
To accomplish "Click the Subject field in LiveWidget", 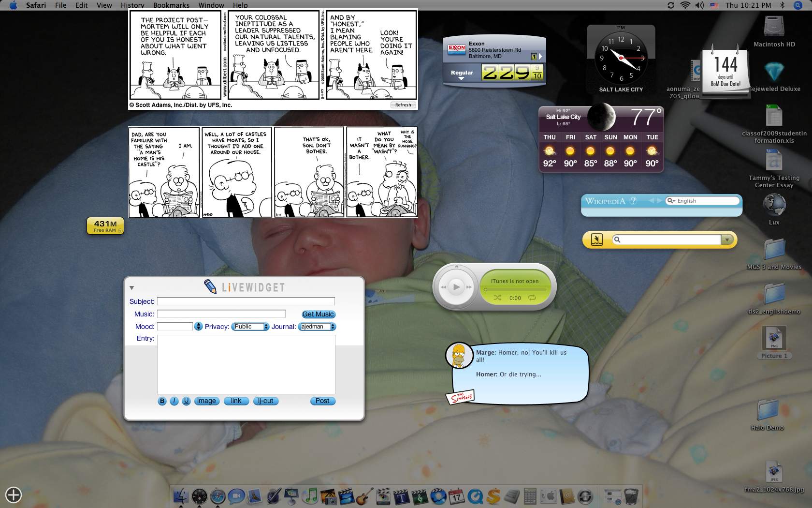I will pyautogui.click(x=246, y=301).
